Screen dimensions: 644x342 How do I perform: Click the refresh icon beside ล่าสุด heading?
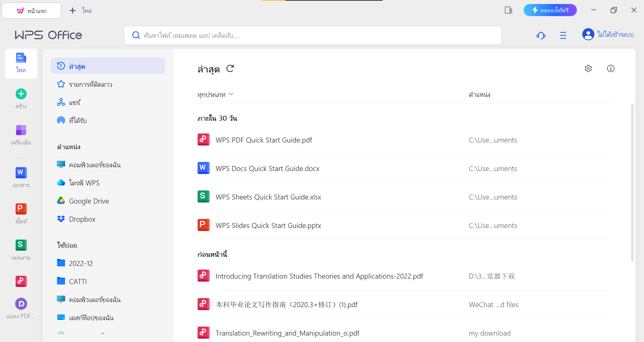[230, 69]
